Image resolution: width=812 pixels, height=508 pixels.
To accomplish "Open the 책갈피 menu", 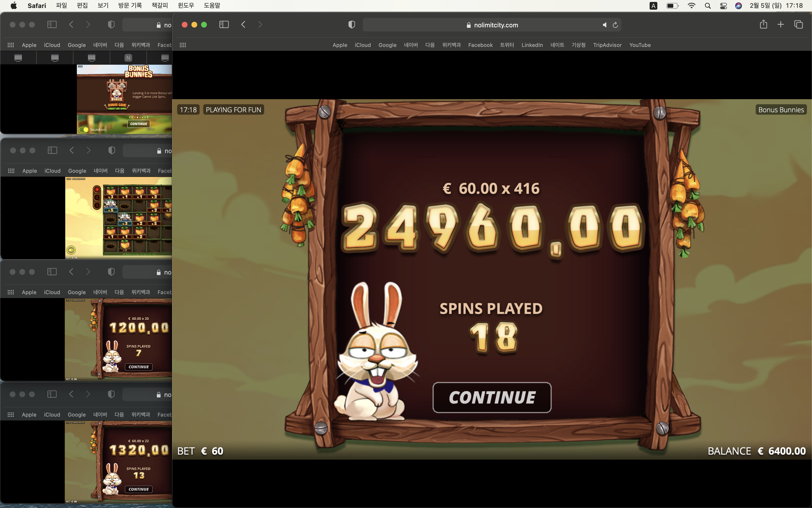I will (160, 5).
